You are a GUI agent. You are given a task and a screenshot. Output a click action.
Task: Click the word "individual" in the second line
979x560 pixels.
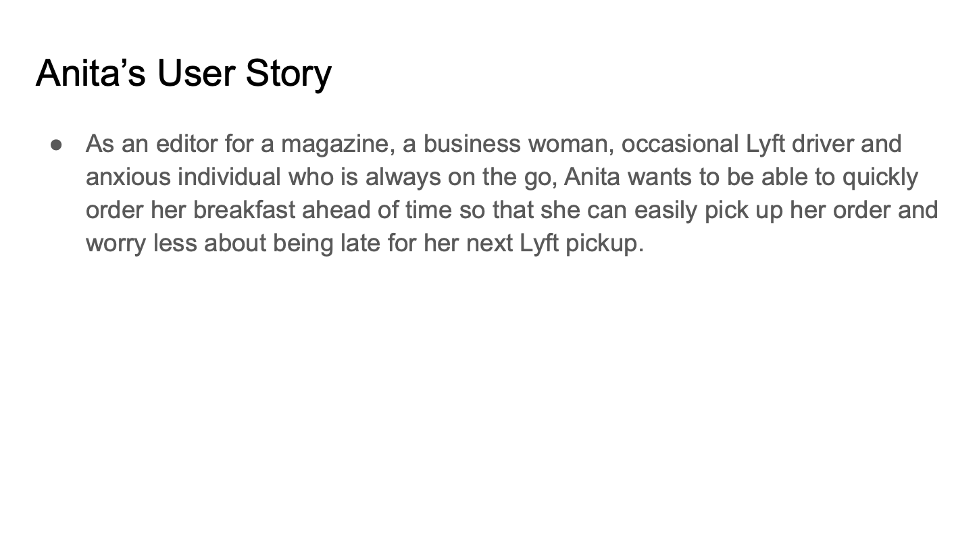pyautogui.click(x=230, y=177)
